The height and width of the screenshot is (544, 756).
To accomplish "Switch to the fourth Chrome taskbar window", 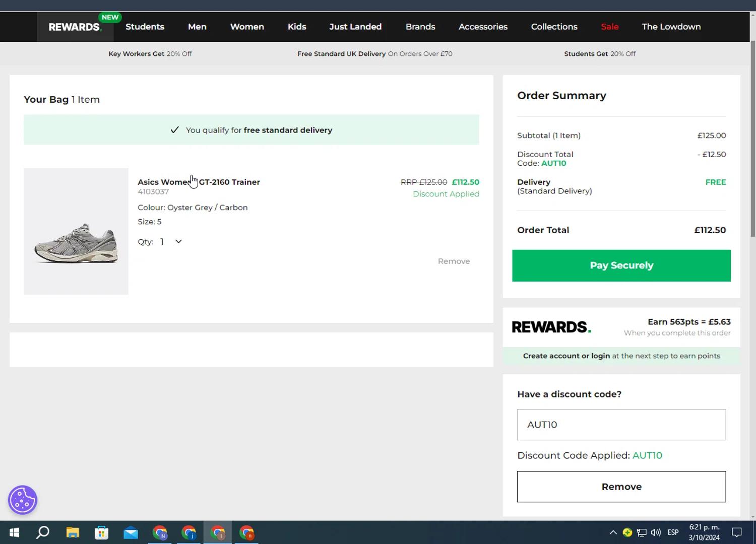I will click(x=247, y=532).
